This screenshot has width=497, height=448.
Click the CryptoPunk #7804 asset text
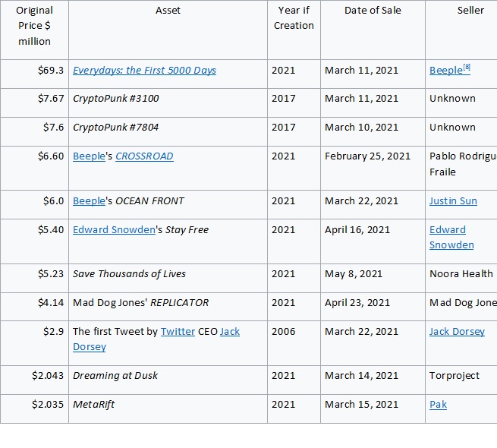[x=115, y=128]
